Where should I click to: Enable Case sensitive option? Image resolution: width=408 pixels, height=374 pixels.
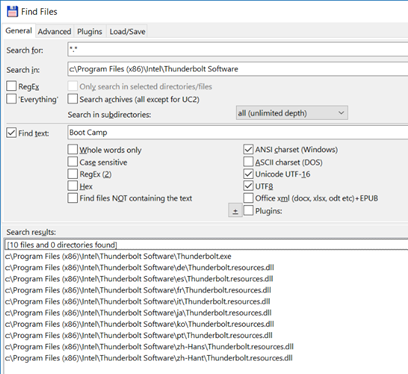click(73, 162)
